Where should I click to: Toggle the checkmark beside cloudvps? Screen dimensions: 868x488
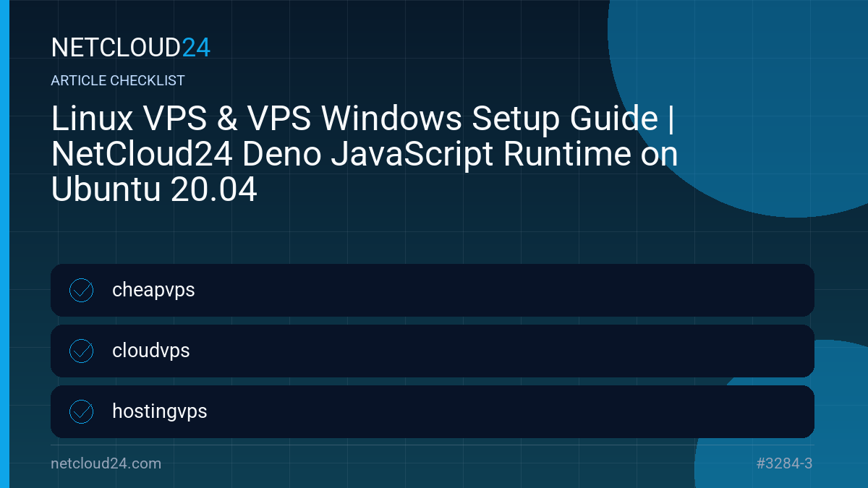(81, 351)
